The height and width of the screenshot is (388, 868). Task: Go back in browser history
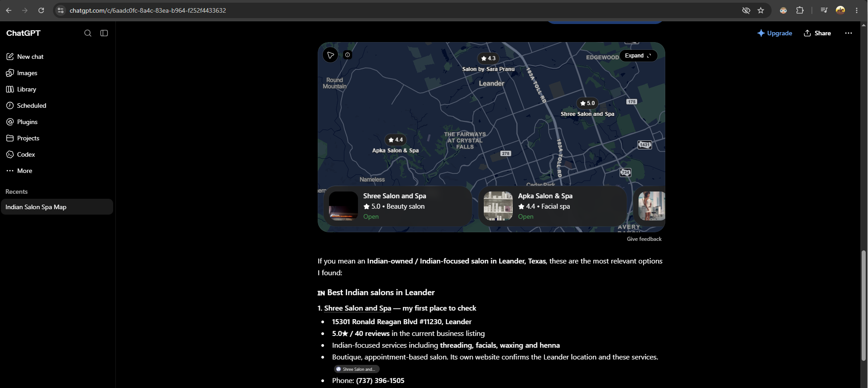(x=9, y=10)
